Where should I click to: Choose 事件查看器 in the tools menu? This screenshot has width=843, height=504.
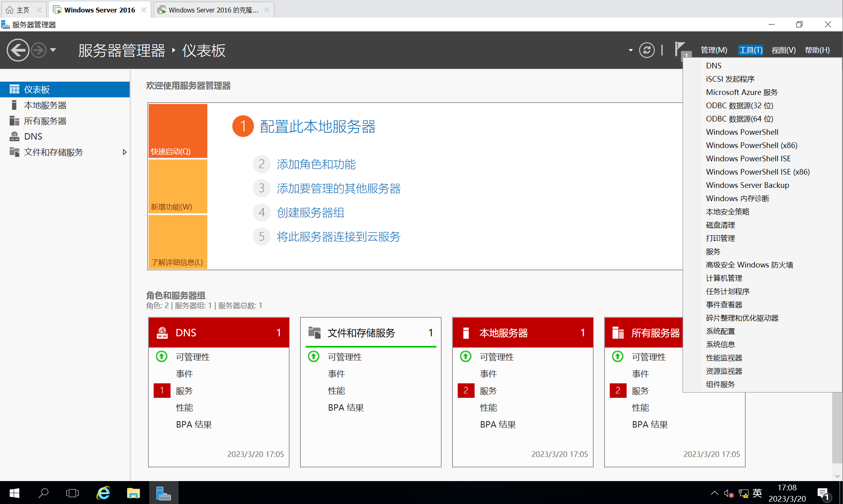[x=724, y=304]
